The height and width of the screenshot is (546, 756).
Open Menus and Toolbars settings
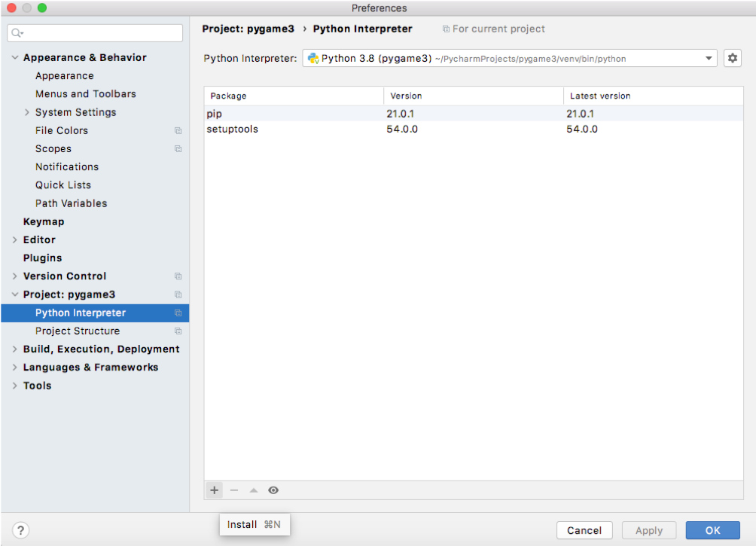[x=86, y=94]
